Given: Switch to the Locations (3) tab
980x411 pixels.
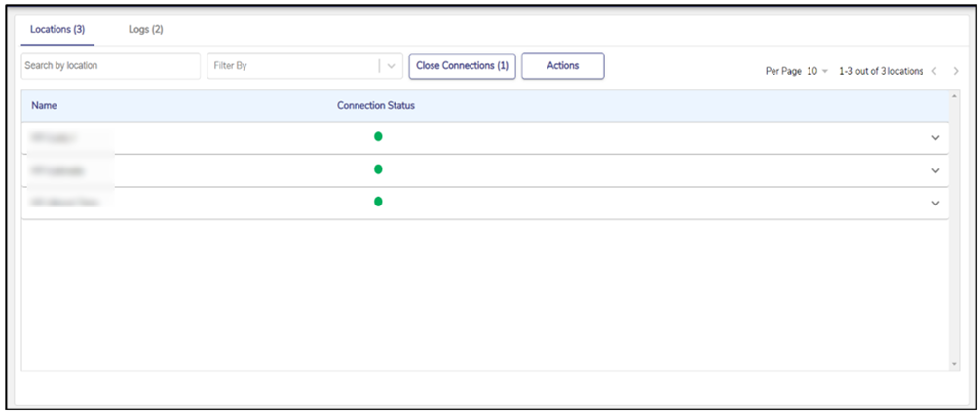Looking at the screenshot, I should [57, 29].
